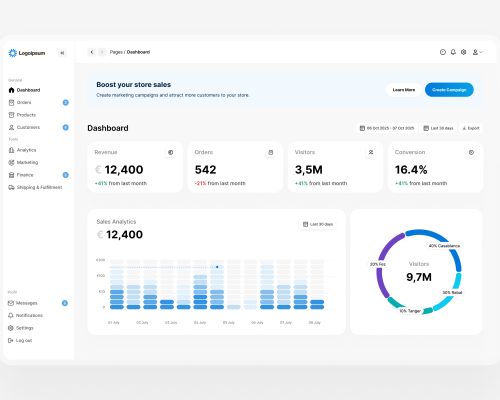Click the '08 July' axis label
This screenshot has height=400, width=500.
314,323
